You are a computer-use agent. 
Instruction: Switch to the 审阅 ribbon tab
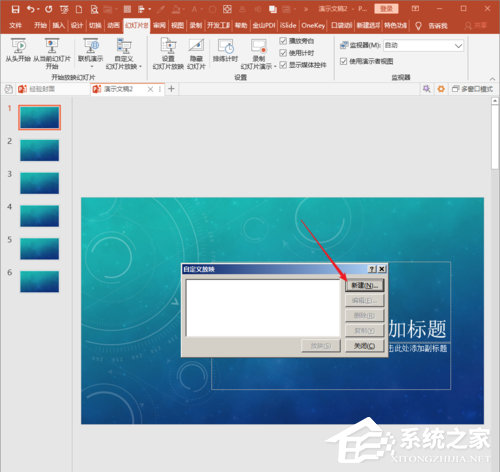(x=159, y=25)
